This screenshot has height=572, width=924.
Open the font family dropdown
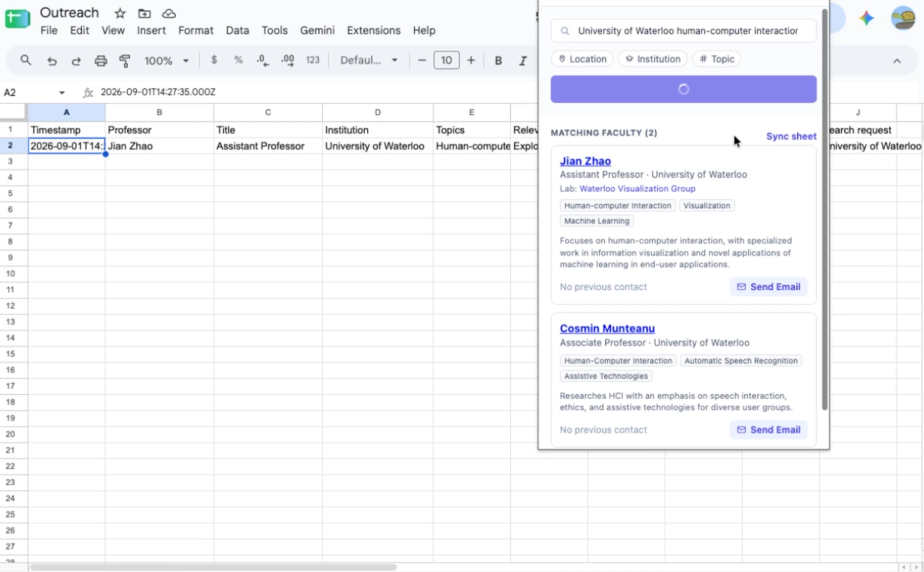[x=369, y=61]
